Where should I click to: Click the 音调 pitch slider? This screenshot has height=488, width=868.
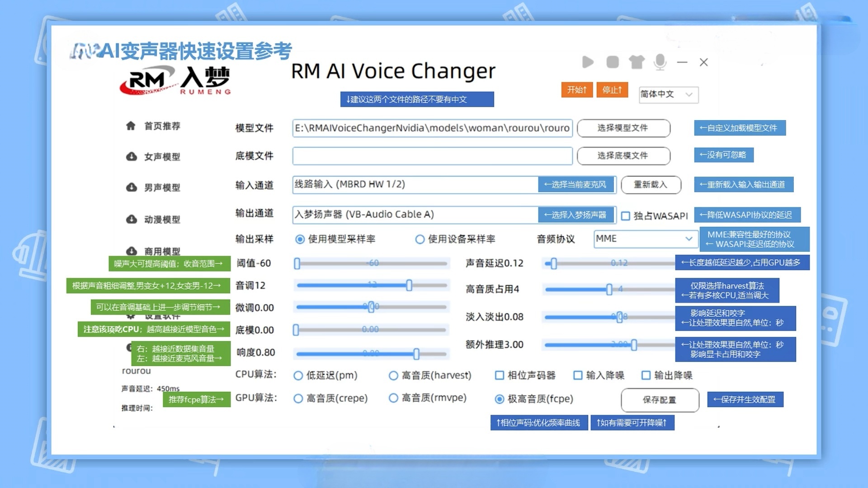pyautogui.click(x=372, y=286)
